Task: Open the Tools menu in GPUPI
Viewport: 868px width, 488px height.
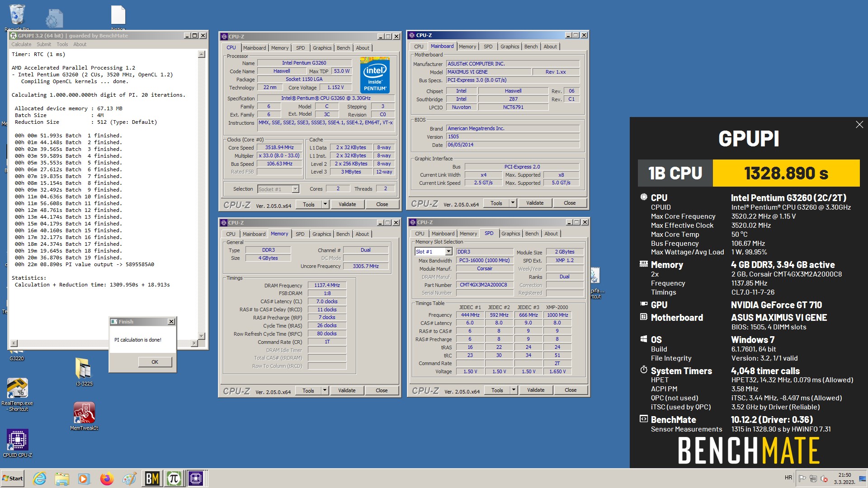Action: click(x=62, y=44)
